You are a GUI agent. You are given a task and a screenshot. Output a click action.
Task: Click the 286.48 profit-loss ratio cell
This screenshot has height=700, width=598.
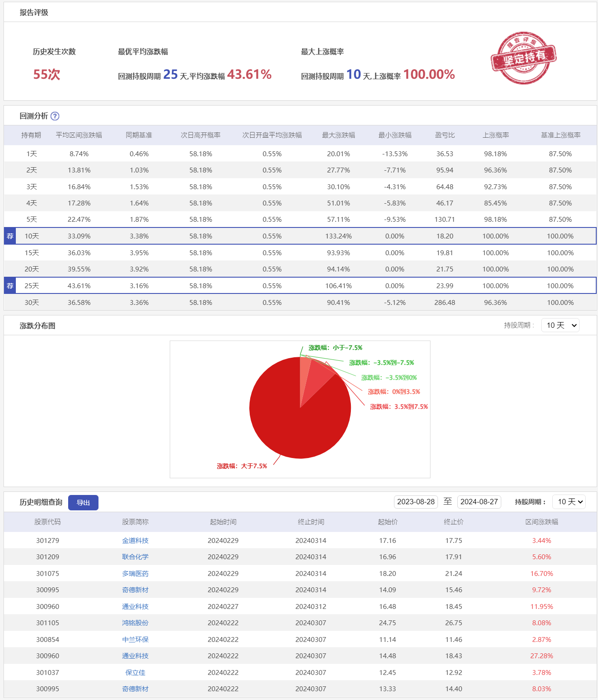click(x=445, y=303)
